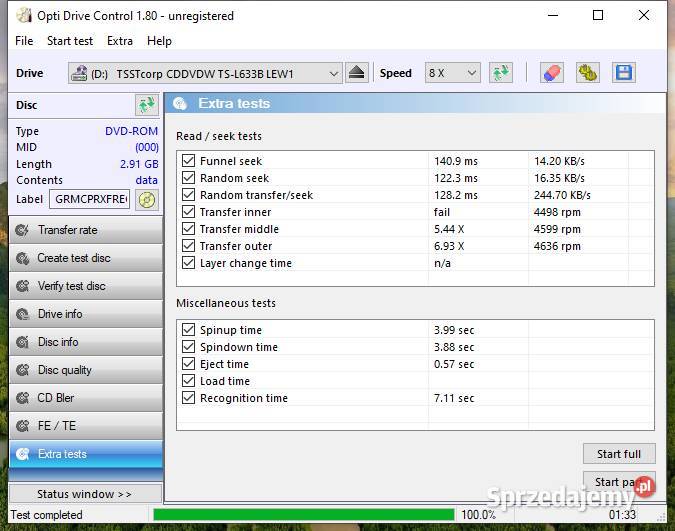Click the Extra tests sidebar icon
Image resolution: width=675 pixels, height=531 pixels.
click(x=22, y=454)
